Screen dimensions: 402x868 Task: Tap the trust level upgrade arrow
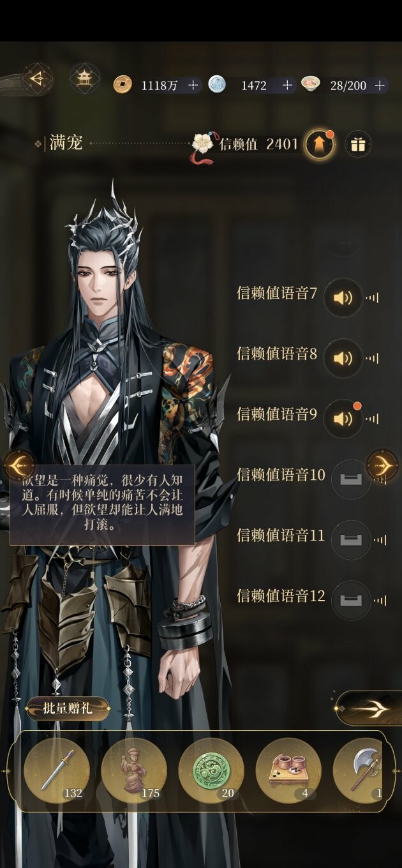(x=319, y=144)
